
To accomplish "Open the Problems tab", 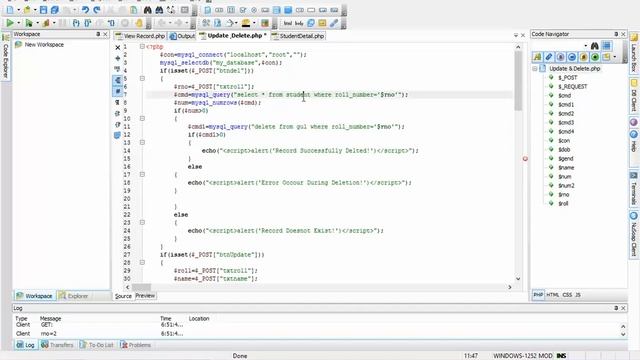I will coord(136,345).
